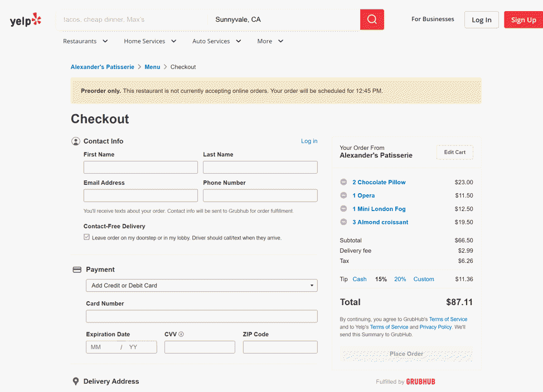
Task: Open the Add Credit or Debit Card dropdown
Action: pos(201,286)
